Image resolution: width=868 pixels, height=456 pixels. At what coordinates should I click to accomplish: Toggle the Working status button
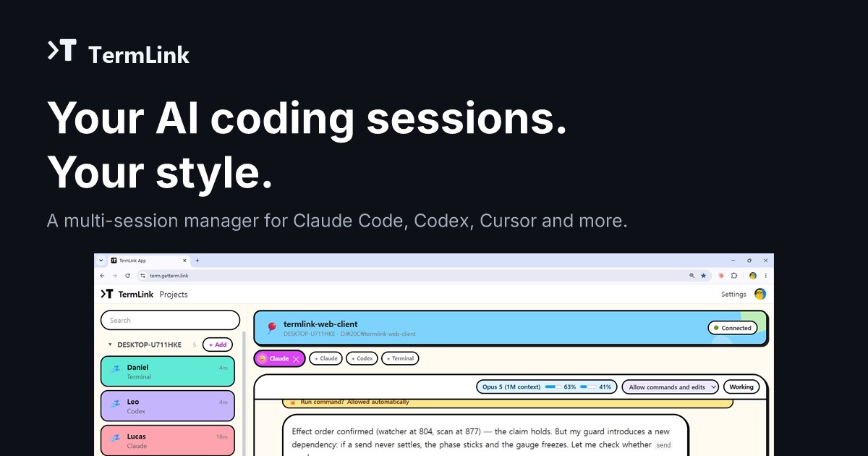click(x=741, y=387)
